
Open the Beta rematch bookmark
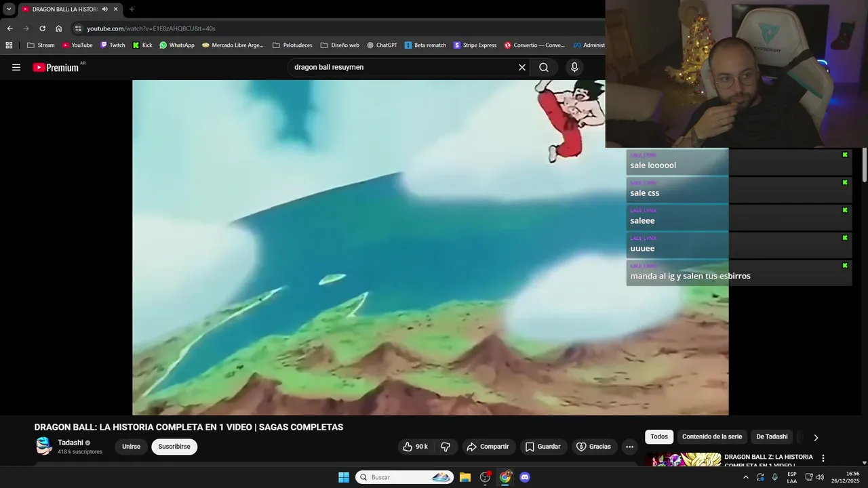425,45
